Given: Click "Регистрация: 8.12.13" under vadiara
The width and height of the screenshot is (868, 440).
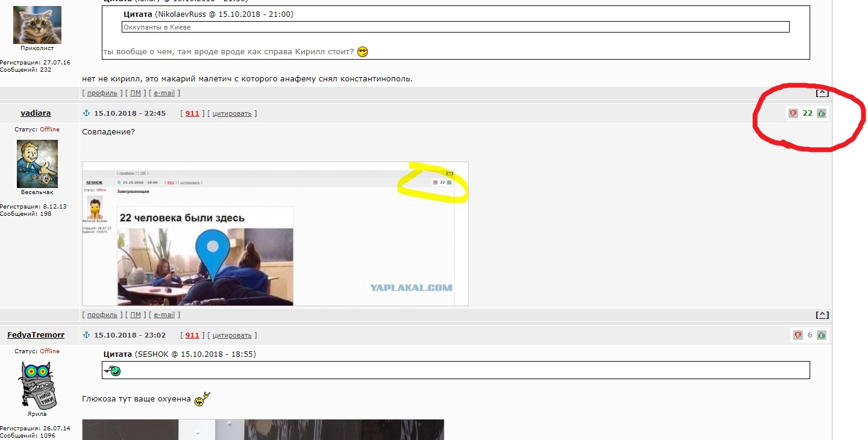Looking at the screenshot, I should (33, 207).
